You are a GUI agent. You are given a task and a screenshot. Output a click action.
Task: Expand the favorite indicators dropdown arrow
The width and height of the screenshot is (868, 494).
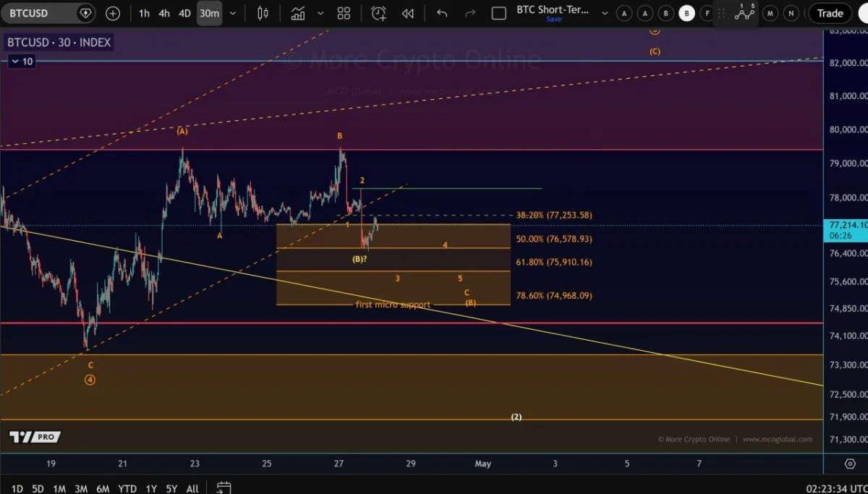pos(320,13)
